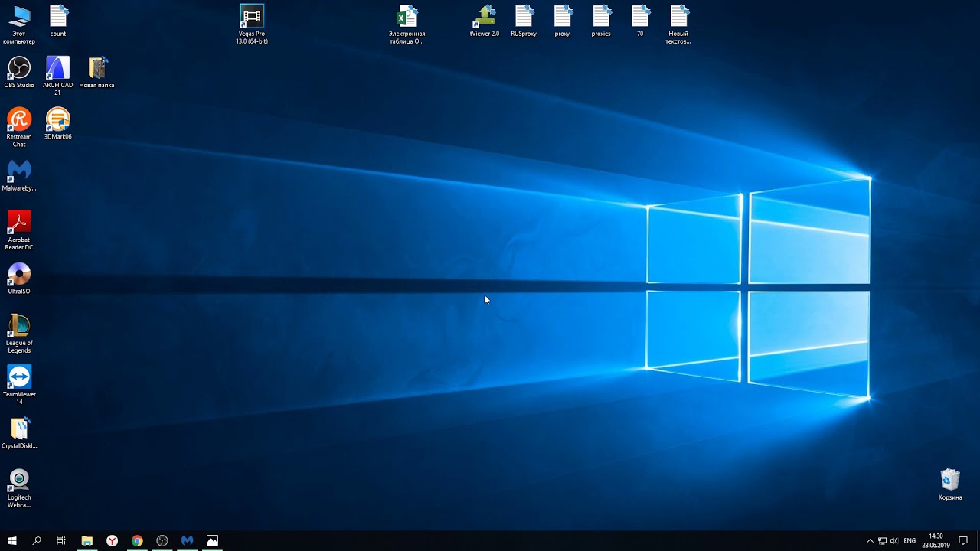Select the CrystalDiskInfo desktop icon
The height and width of the screenshot is (551, 980).
click(19, 433)
